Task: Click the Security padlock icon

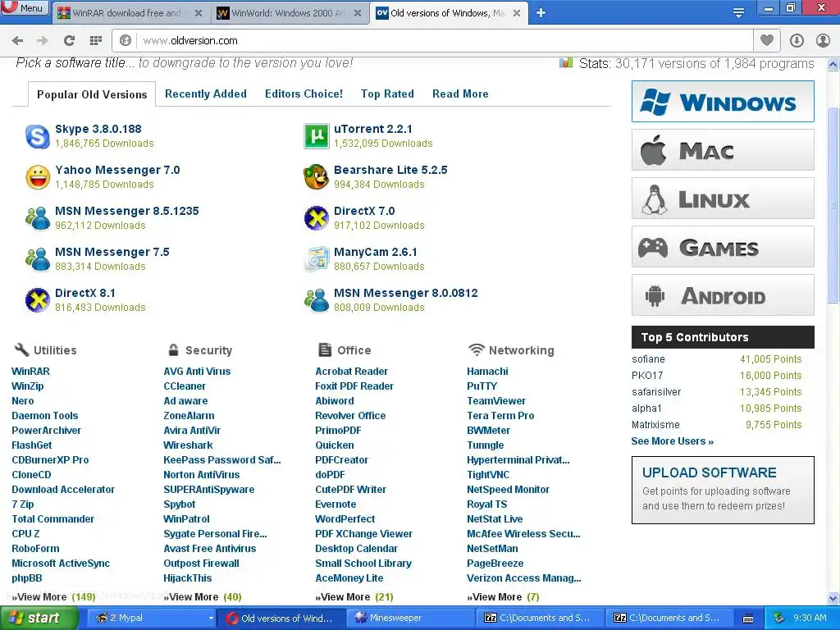Action: pyautogui.click(x=173, y=349)
